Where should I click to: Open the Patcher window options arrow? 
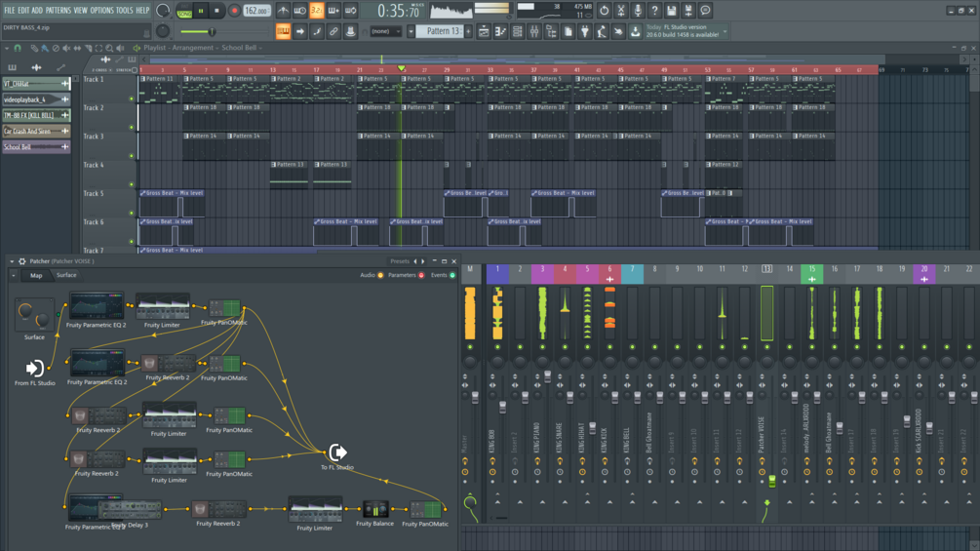[x=12, y=261]
